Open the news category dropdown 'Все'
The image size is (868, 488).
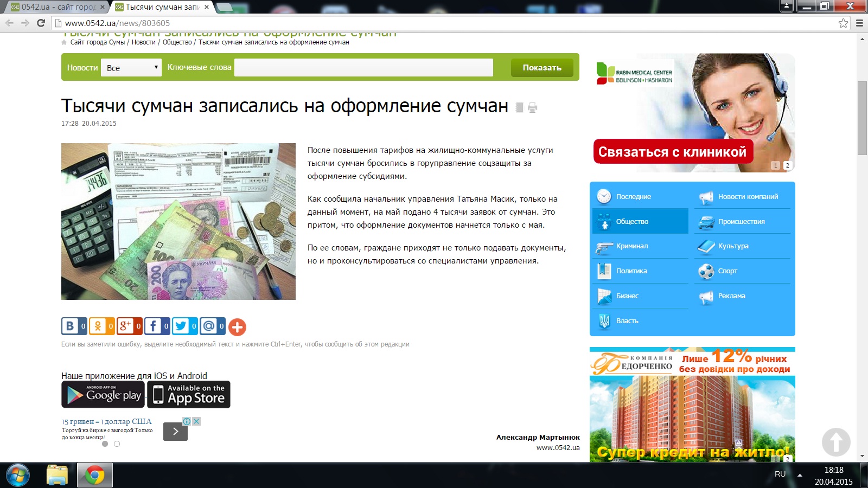[x=131, y=68]
